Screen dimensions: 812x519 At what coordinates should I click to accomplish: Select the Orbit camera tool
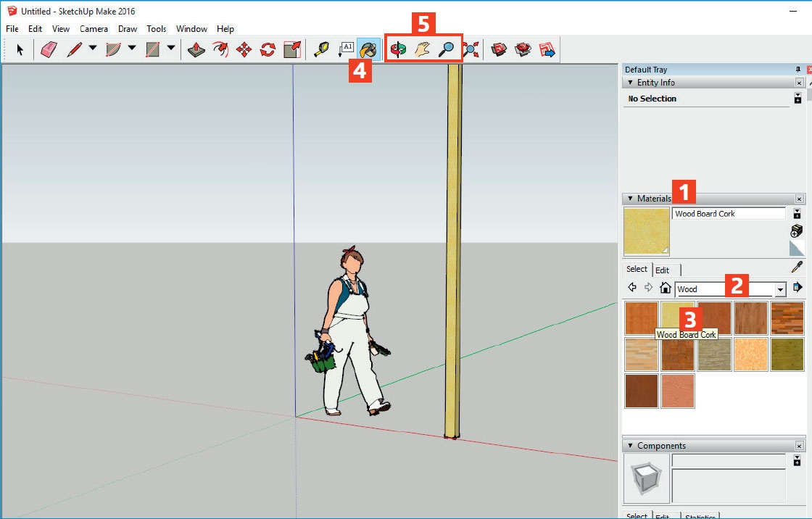pos(398,49)
